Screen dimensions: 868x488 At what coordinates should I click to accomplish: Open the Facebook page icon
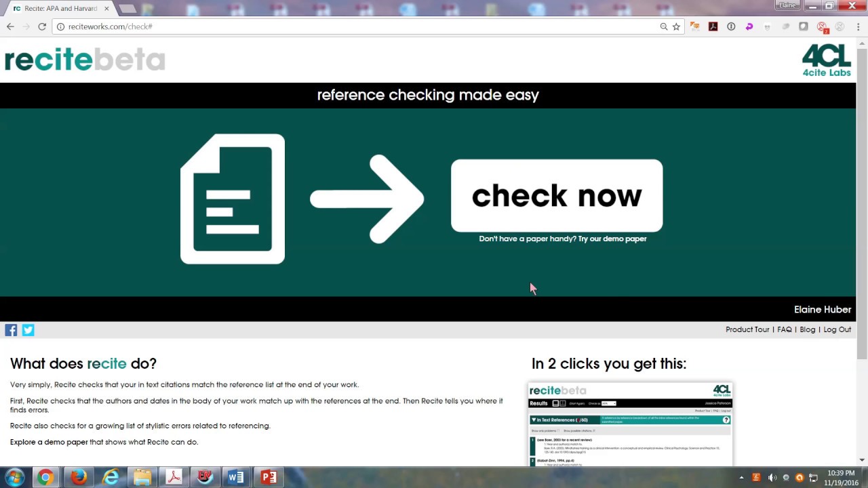(x=11, y=330)
